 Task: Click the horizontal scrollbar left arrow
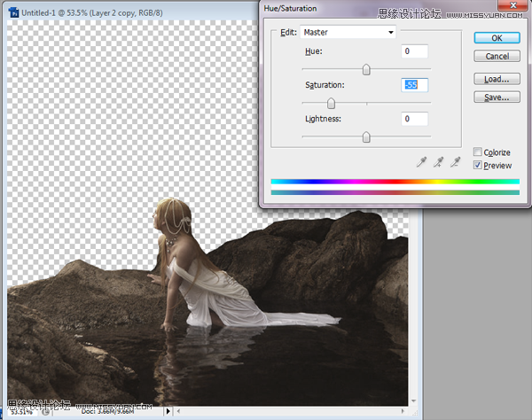[179, 411]
